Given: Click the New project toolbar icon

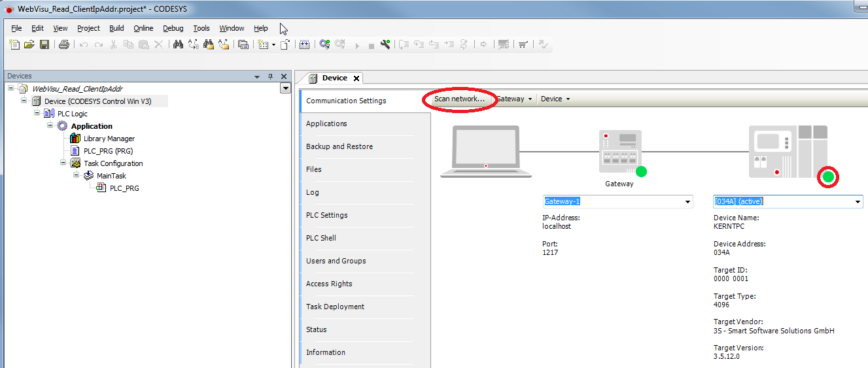Looking at the screenshot, I should pos(14,44).
